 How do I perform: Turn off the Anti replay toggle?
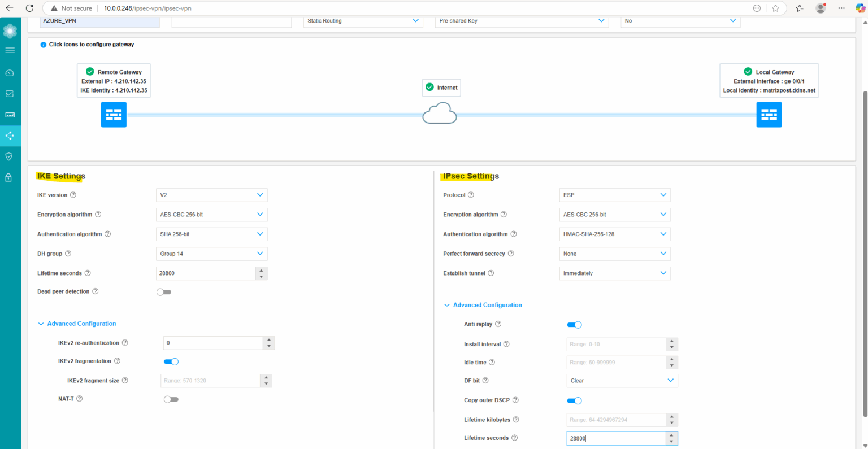[x=574, y=325]
